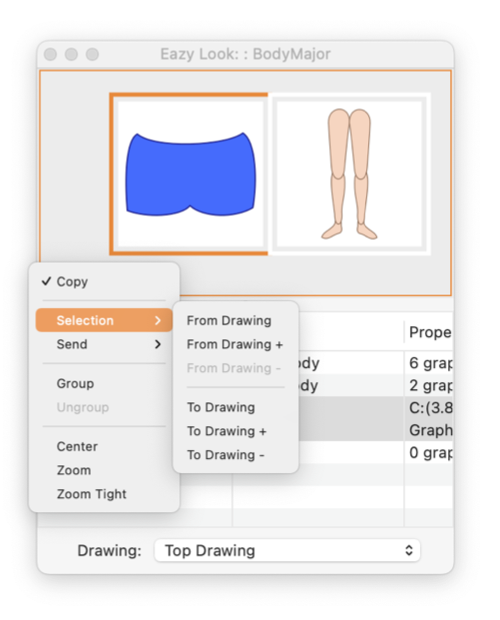Click the 'C:(3.8' properties cell
Viewport: 500px width, 620px height.
[429, 408]
